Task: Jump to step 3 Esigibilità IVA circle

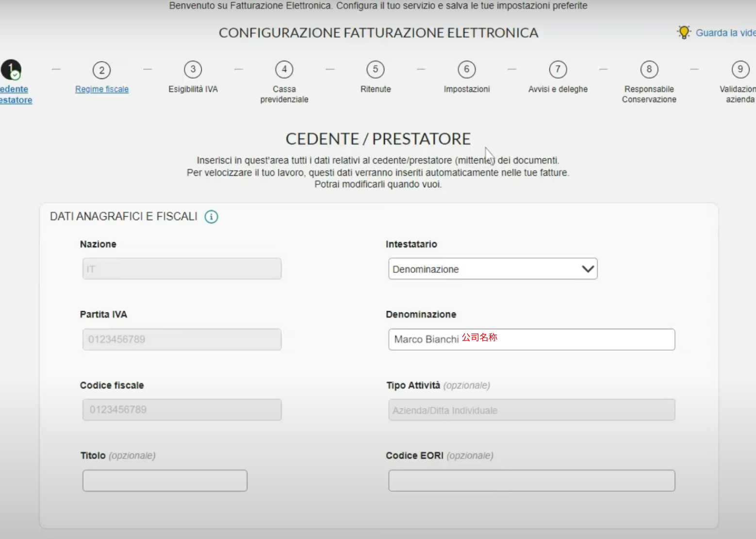Action: pos(193,69)
